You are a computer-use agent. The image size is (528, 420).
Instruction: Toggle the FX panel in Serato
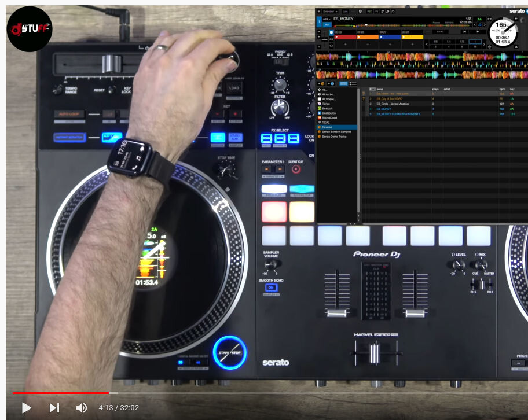click(377, 12)
